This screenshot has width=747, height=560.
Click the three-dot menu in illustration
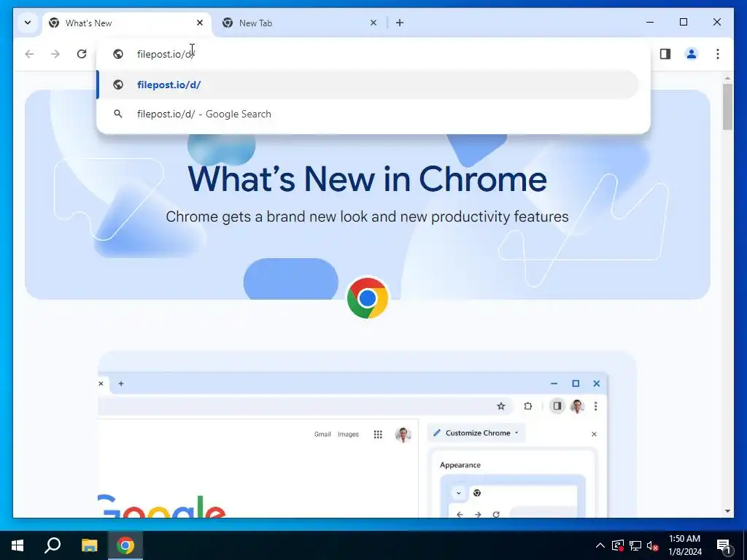(x=595, y=406)
